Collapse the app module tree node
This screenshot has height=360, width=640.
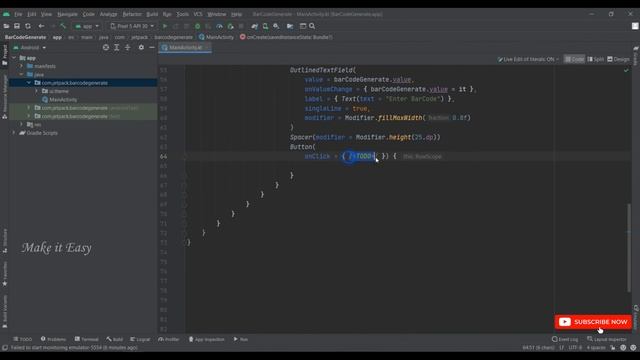(14, 58)
